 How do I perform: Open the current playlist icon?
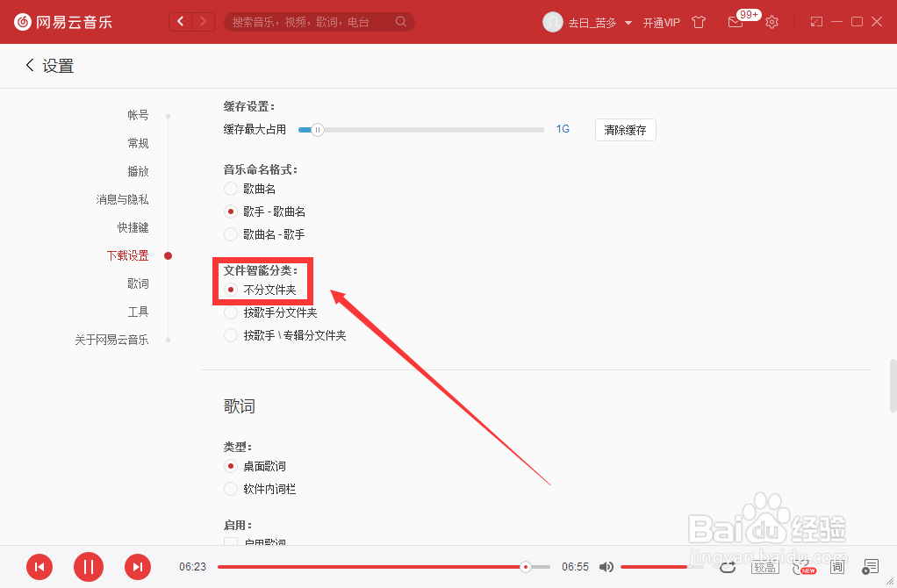coord(869,566)
